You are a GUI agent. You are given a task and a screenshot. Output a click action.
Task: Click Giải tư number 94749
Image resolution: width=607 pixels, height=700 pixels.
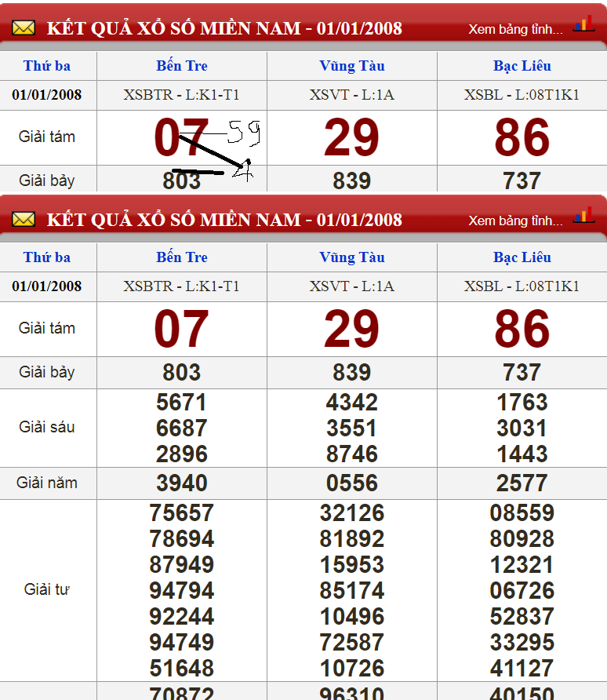(x=181, y=643)
